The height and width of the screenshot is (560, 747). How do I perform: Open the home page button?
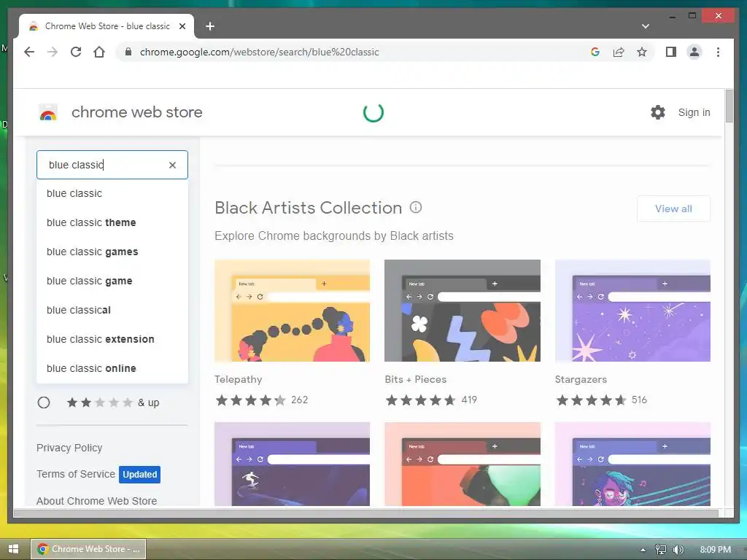click(x=99, y=52)
